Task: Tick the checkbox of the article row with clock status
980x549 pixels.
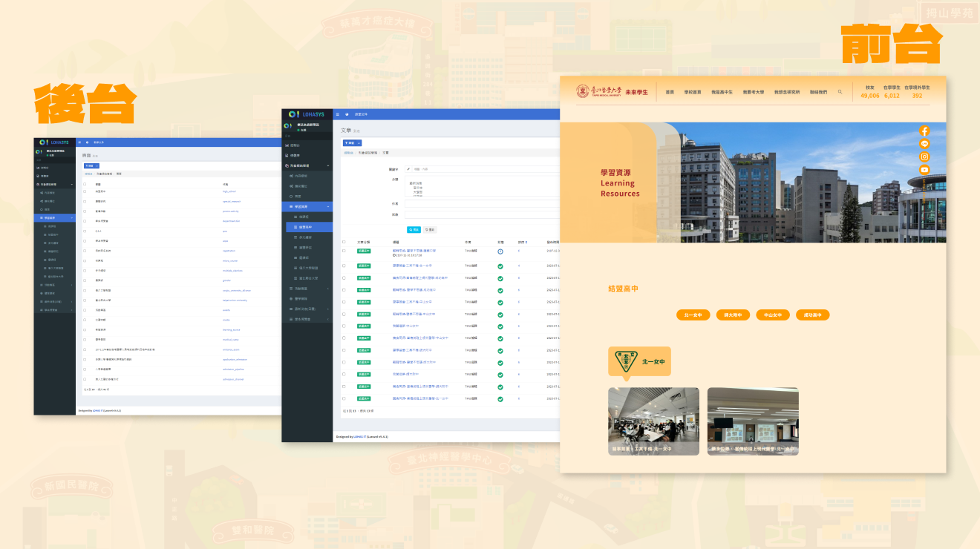Action: (x=344, y=251)
